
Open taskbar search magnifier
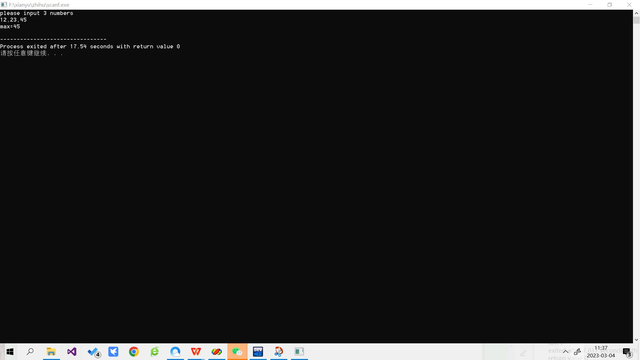(x=30, y=351)
